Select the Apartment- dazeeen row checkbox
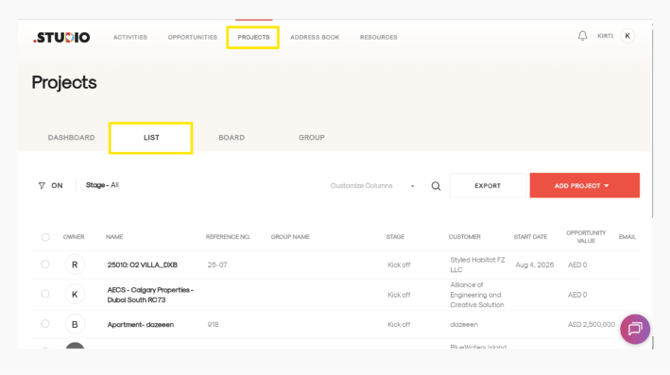 [x=45, y=324]
